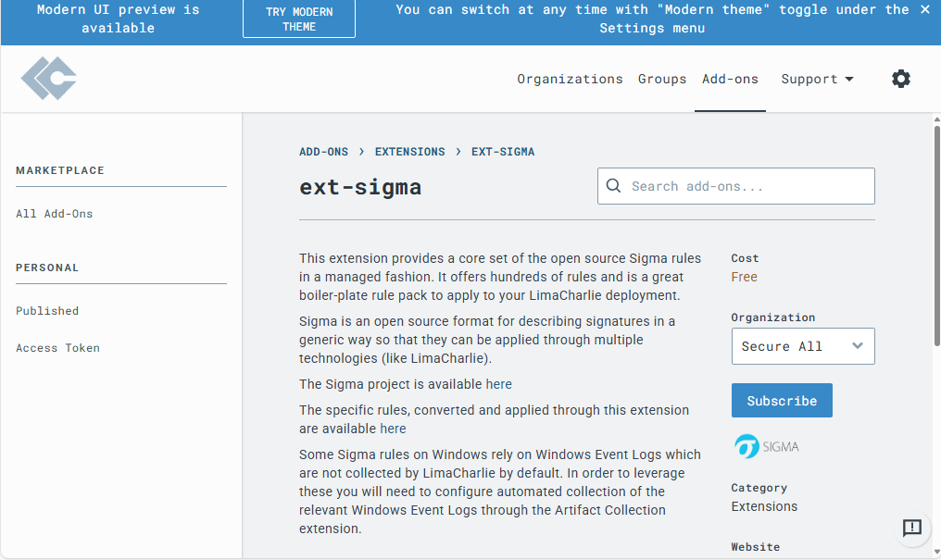
Task: Dismiss the Modern UI banner with X
Action: 925,9
